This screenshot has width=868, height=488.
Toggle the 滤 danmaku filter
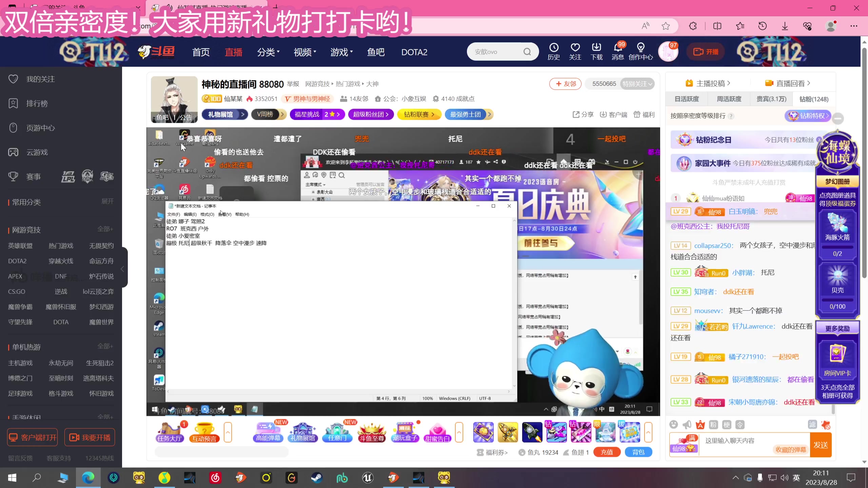(812, 424)
